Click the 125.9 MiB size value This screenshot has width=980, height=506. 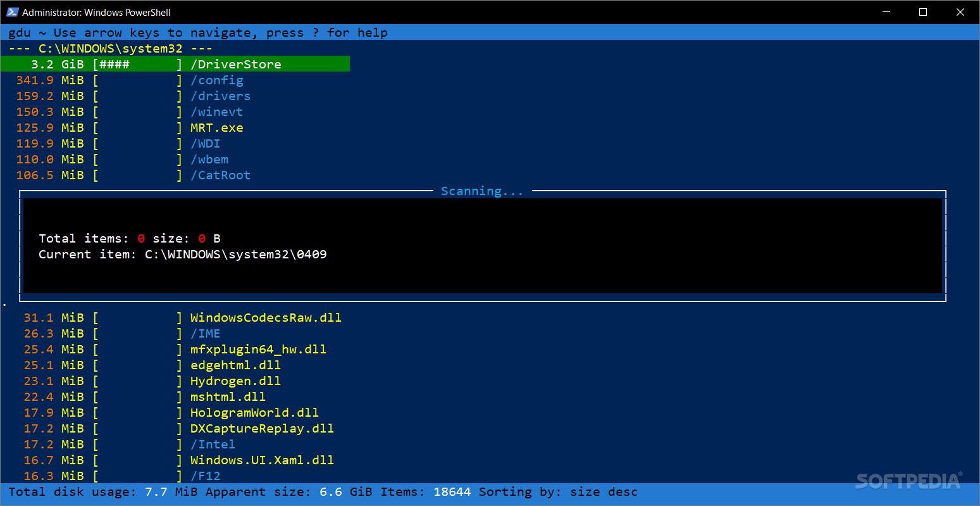50,127
